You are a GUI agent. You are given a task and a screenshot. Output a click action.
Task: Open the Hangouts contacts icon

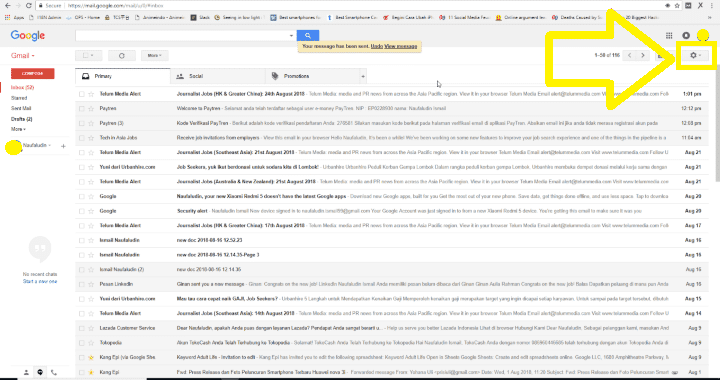[26, 372]
